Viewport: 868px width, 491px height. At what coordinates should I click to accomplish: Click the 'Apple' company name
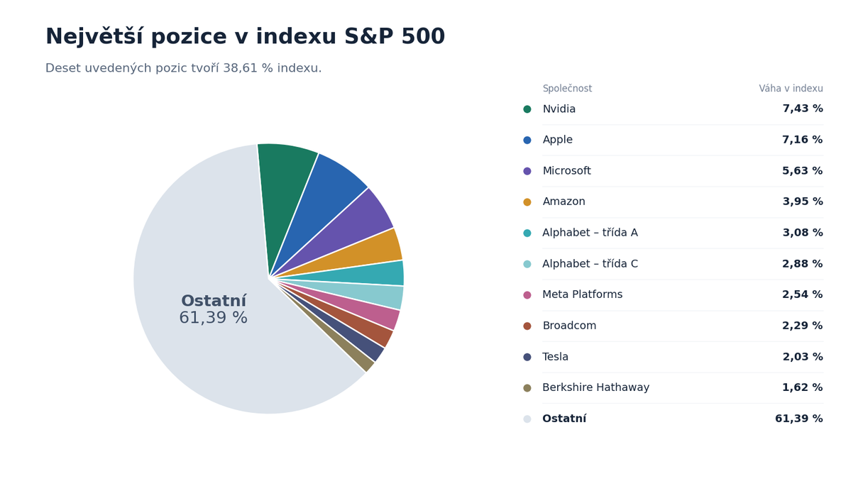point(558,140)
